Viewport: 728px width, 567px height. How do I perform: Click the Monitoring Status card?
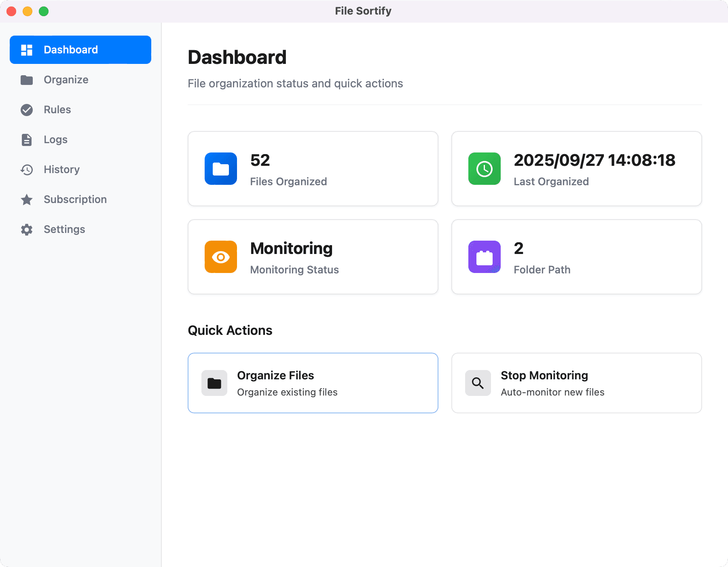point(313,257)
